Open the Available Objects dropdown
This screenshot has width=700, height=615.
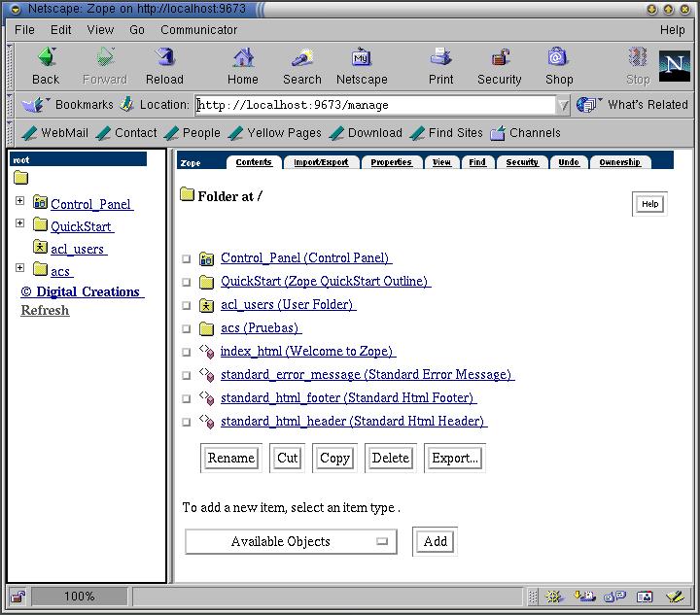coord(291,541)
